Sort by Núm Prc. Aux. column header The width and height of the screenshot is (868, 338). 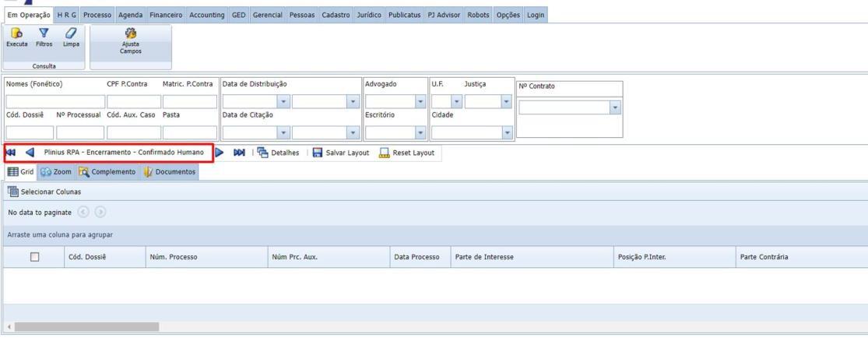[x=329, y=257]
